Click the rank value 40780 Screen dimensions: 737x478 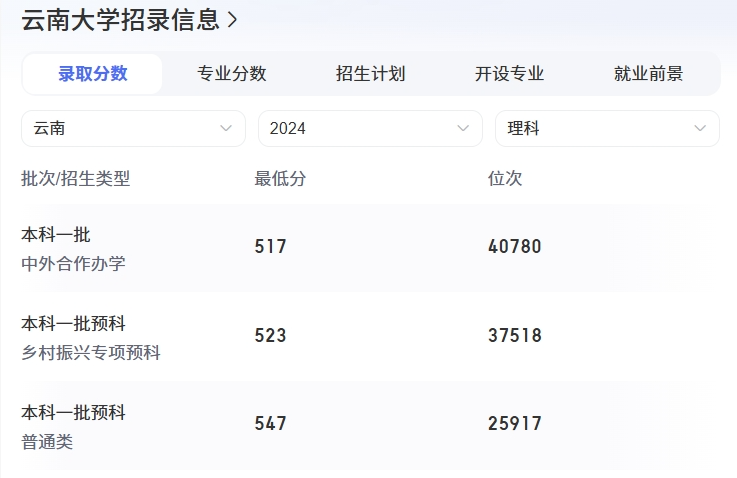515,246
